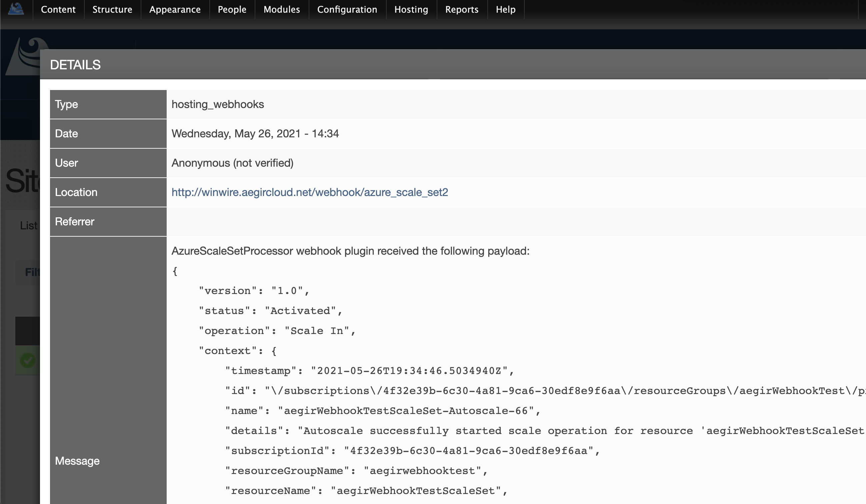Toggle the Anonymous user verification status
Screen dimensions: 866x504
click(233, 163)
